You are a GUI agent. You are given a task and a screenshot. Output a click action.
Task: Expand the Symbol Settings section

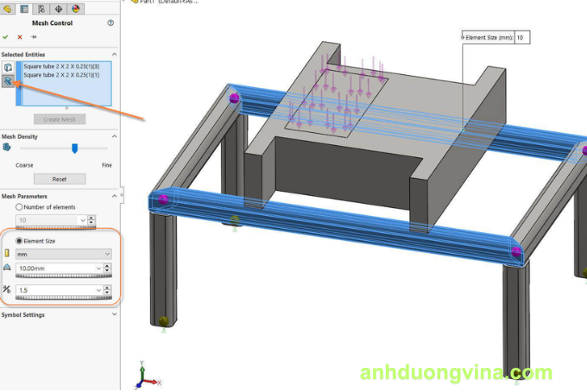pyautogui.click(x=114, y=314)
